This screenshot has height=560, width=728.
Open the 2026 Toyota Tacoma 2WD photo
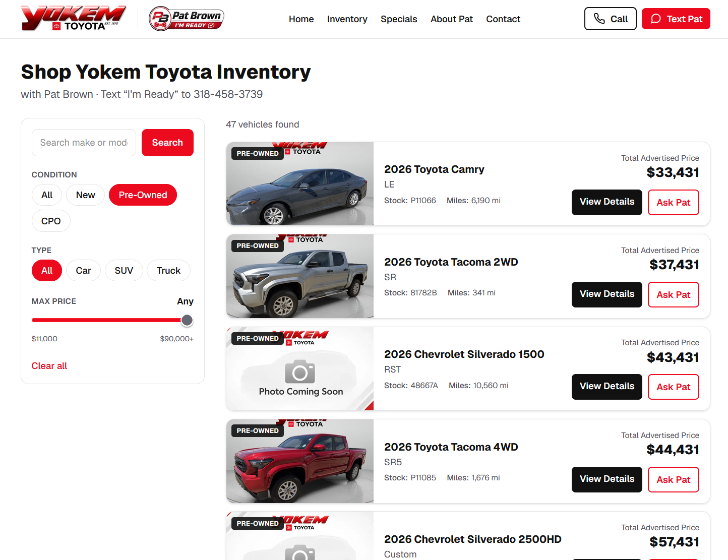(300, 276)
